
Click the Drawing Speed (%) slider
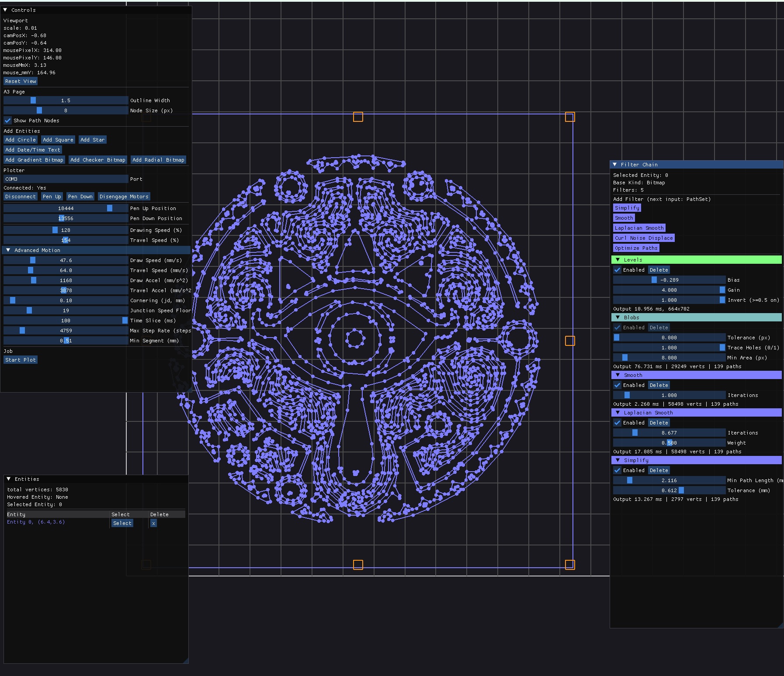[x=66, y=230]
